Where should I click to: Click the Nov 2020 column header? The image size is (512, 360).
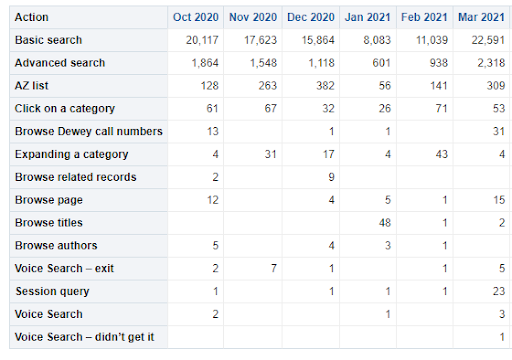(x=253, y=17)
